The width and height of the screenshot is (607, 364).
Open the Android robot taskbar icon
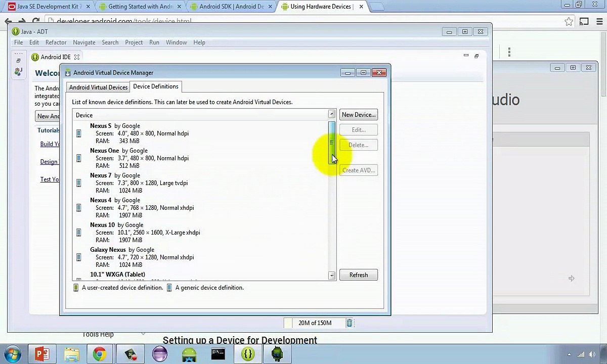pyautogui.click(x=277, y=354)
